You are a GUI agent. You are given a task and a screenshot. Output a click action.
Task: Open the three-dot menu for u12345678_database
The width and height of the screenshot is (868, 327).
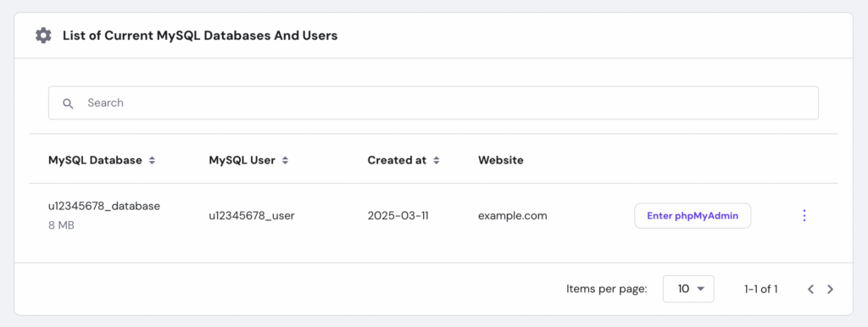point(804,216)
